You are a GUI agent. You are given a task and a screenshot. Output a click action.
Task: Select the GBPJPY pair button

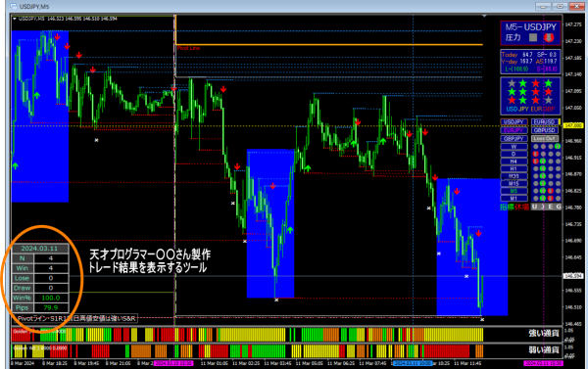514,139
